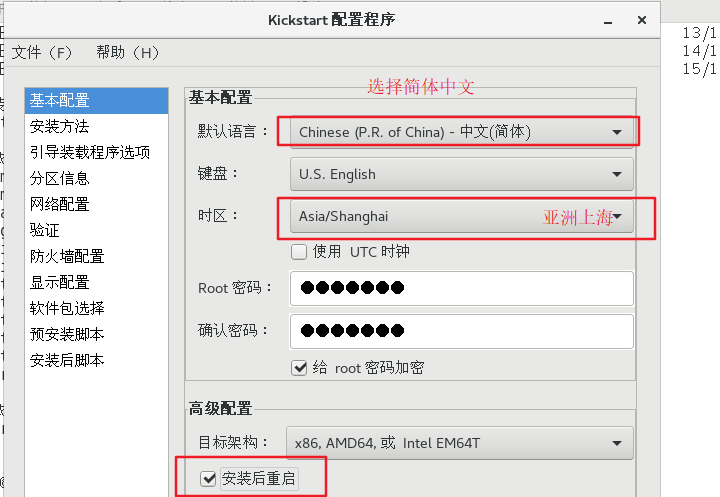Screen dimensions: 720x497
Task: Focus the Root 密码 password field
Action: coord(461,288)
